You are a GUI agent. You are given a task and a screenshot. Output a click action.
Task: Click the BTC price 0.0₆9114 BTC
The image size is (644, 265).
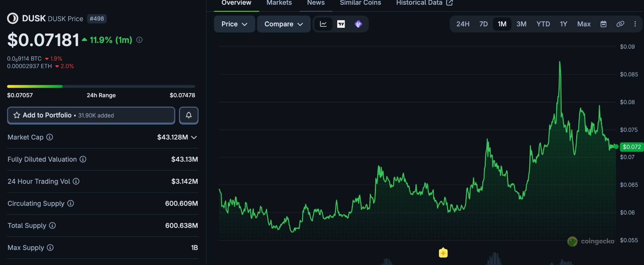[x=24, y=59]
